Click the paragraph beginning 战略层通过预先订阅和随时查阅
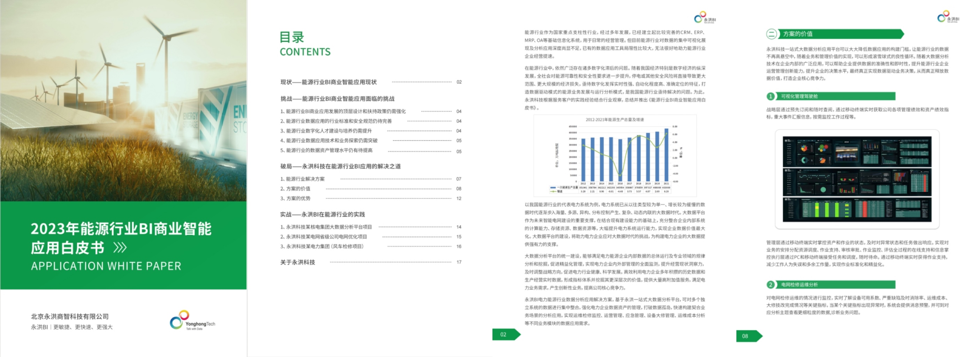The width and height of the screenshot is (980, 357). click(857, 113)
